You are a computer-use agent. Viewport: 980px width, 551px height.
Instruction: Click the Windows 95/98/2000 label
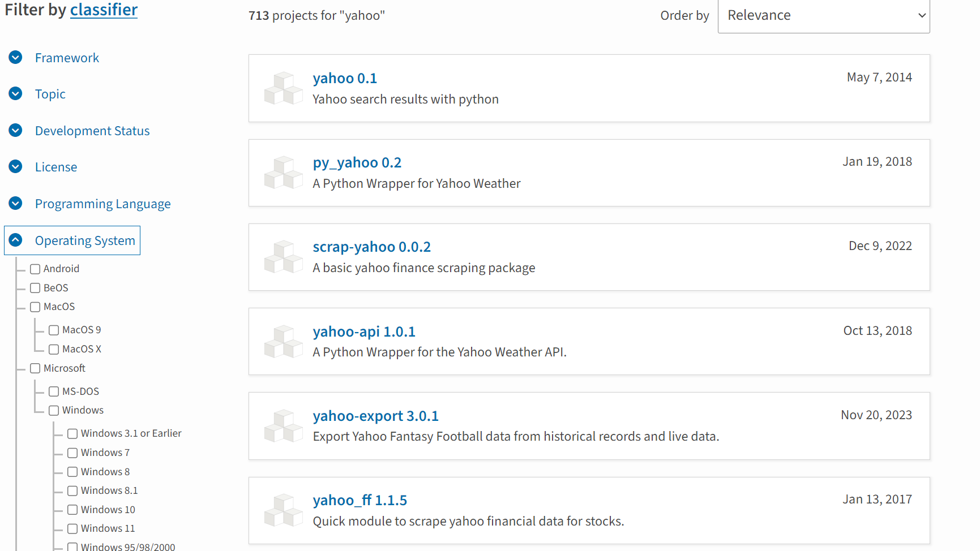(x=128, y=546)
